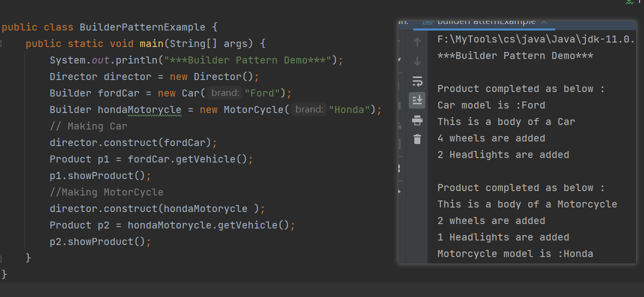
Task: Clear console with the trash icon
Action: (x=417, y=139)
